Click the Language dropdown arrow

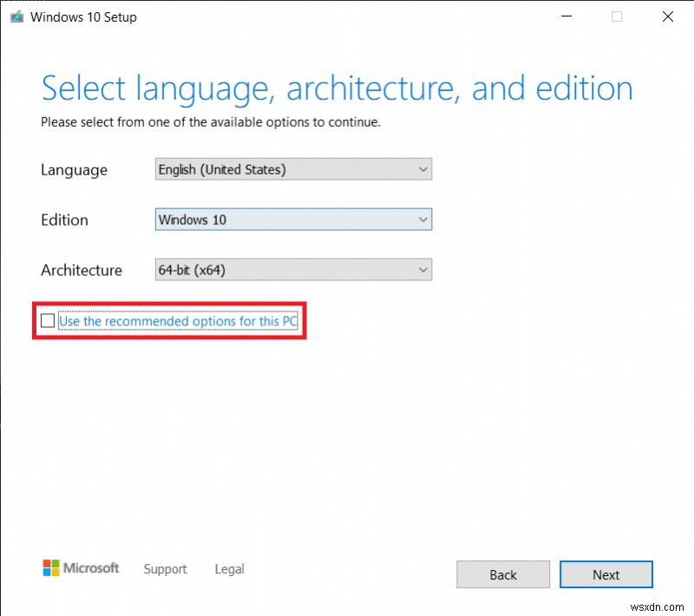[x=422, y=169]
